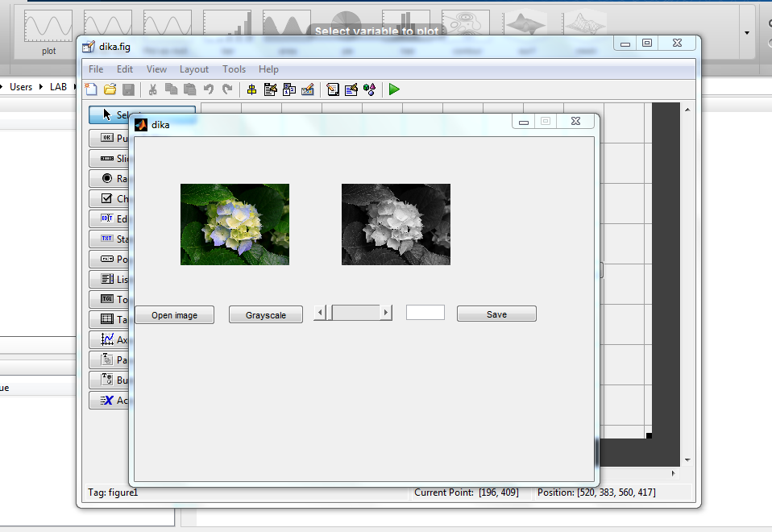
Task: Pick the Static Text component in palette
Action: [x=109, y=239]
